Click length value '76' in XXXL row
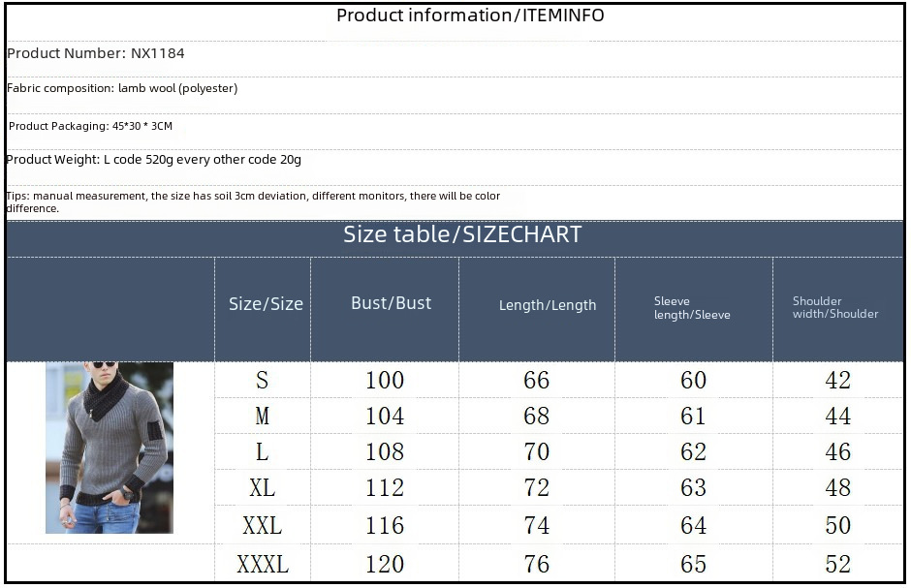The image size is (911, 588). (536, 564)
